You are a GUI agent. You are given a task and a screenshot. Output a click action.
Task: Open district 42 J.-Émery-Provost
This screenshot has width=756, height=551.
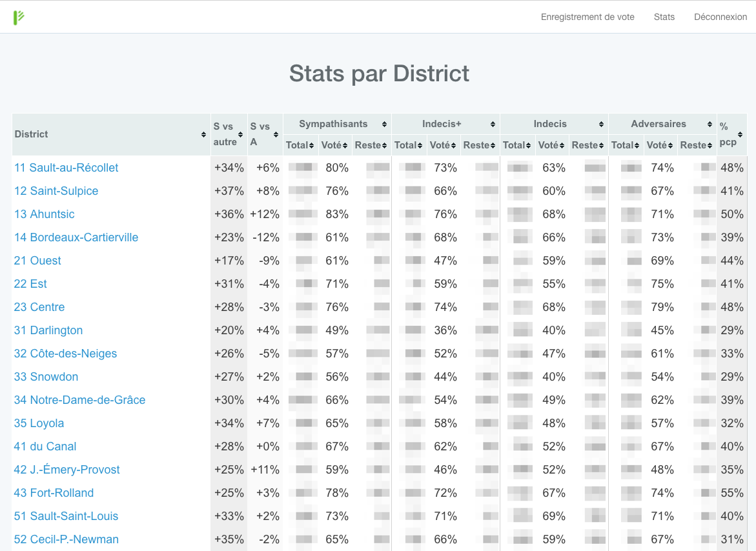point(66,470)
